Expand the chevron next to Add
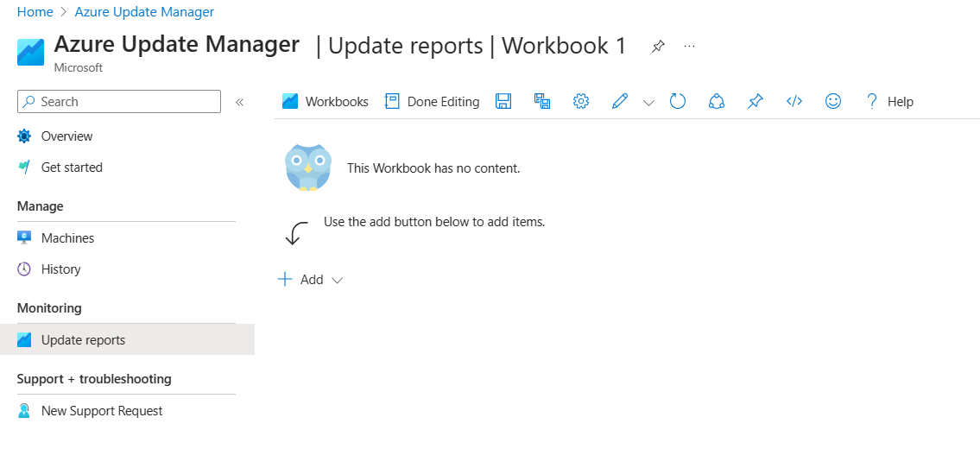The height and width of the screenshot is (449, 980). [x=337, y=280]
